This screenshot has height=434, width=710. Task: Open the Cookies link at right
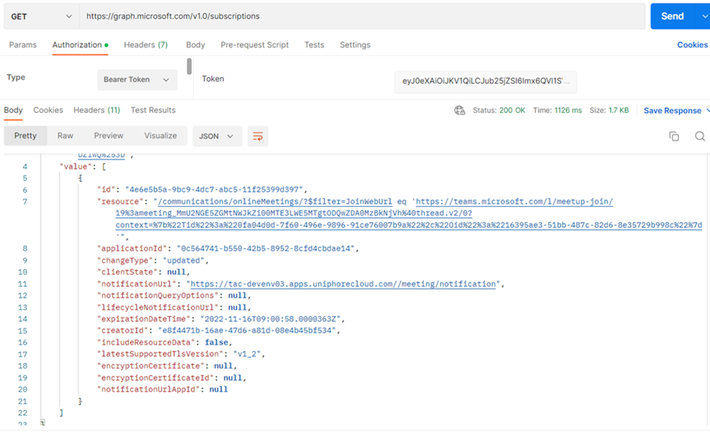692,45
